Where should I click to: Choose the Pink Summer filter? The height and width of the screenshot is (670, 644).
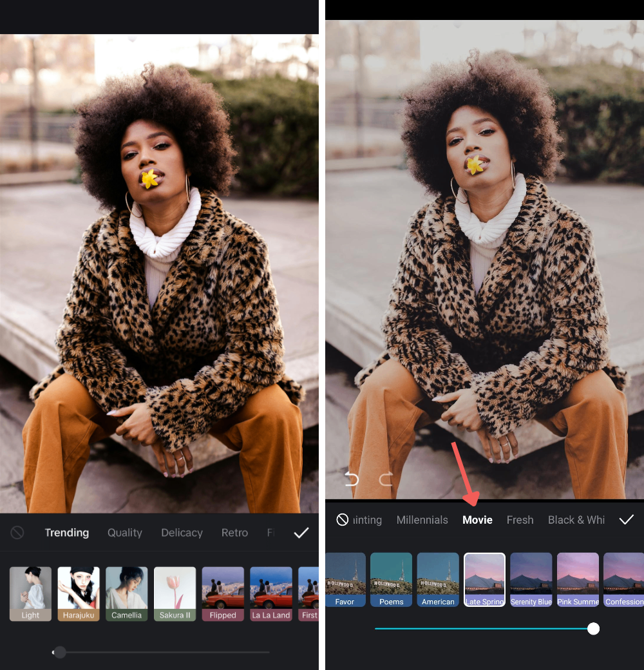pos(578,579)
